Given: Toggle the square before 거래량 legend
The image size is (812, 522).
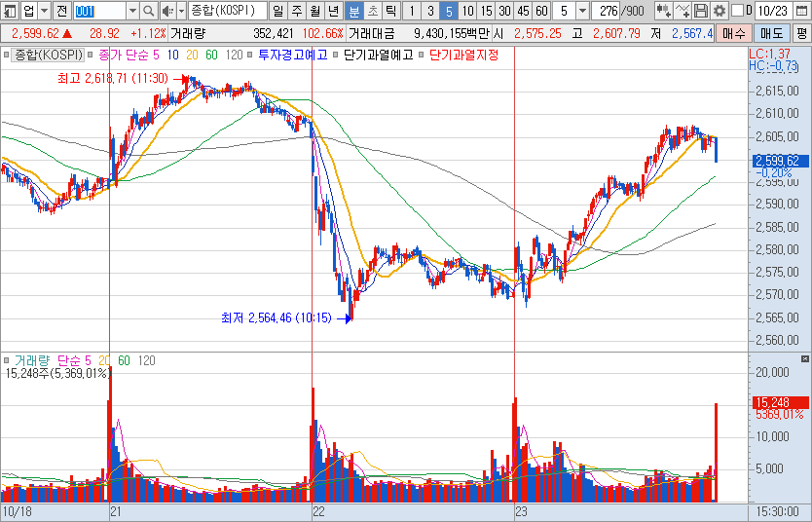Looking at the screenshot, I should coord(6,360).
